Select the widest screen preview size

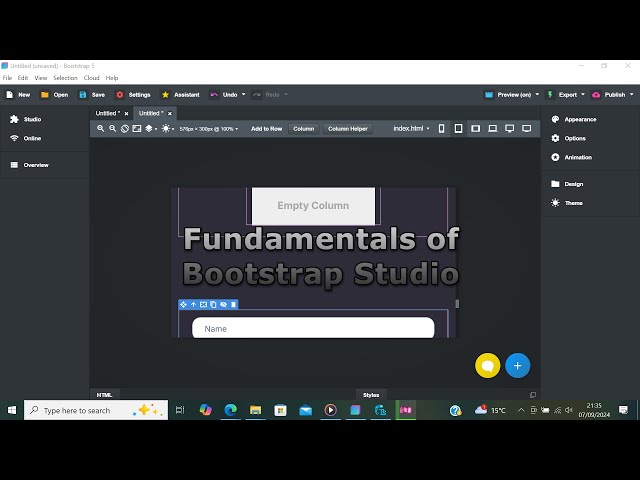tap(527, 129)
